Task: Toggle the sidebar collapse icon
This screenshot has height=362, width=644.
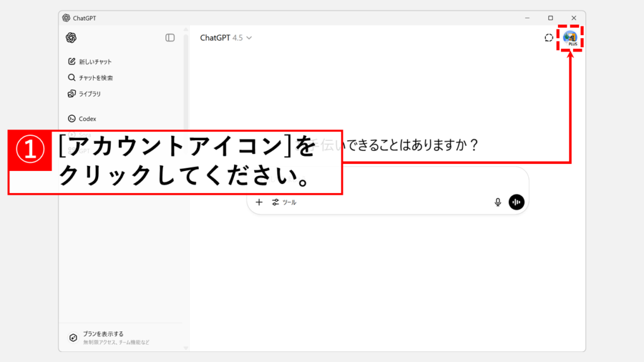Action: coord(170,38)
